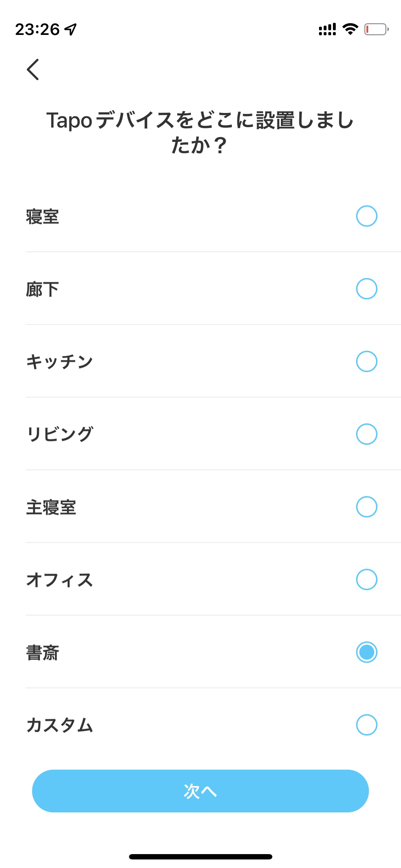Select the 寝室 radio button
The height and width of the screenshot is (868, 401).
366,216
